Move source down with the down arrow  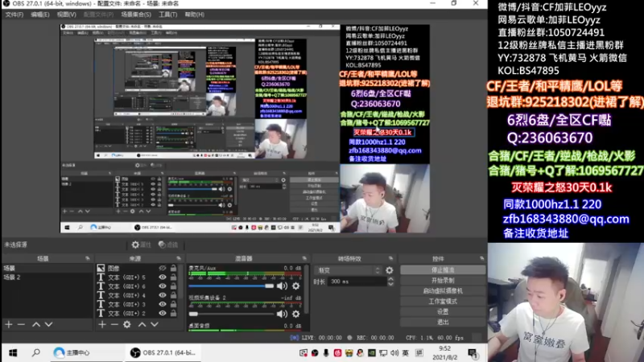(155, 324)
